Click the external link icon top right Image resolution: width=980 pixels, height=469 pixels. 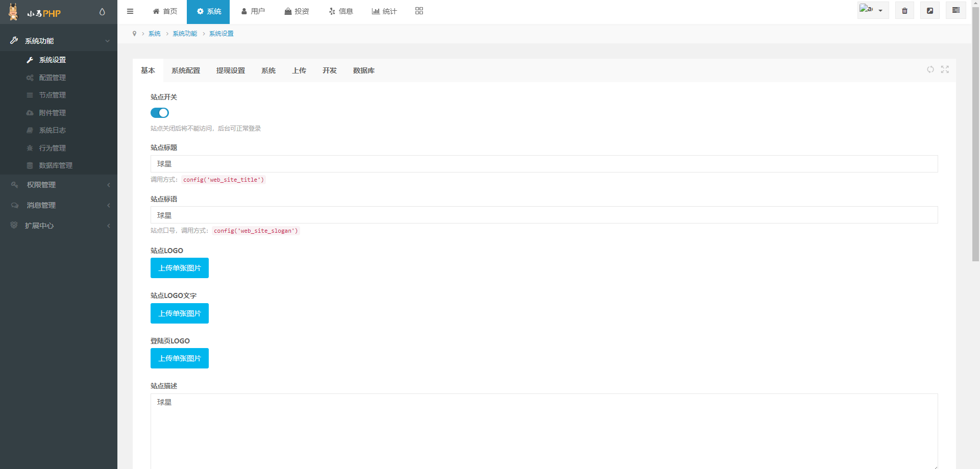[930, 11]
